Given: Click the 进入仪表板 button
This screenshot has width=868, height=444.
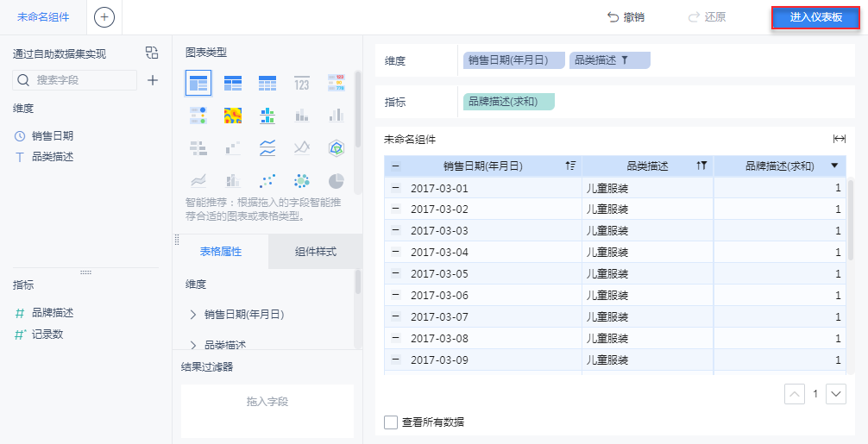Looking at the screenshot, I should point(815,17).
